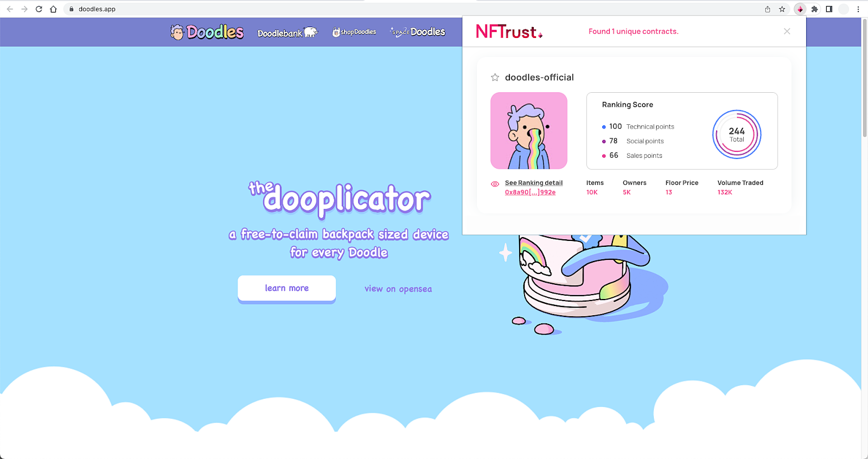Open the Chrome three-dot menu
Image resolution: width=868 pixels, height=459 pixels.
click(x=858, y=9)
